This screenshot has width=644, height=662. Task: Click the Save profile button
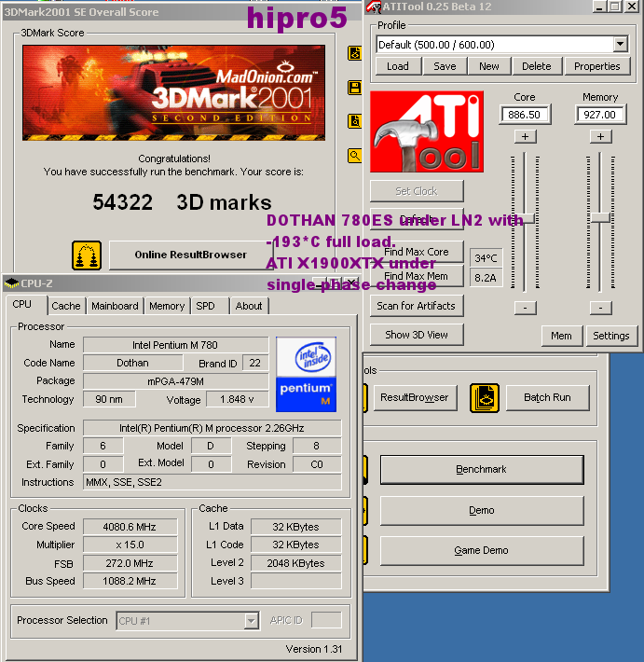coord(445,66)
